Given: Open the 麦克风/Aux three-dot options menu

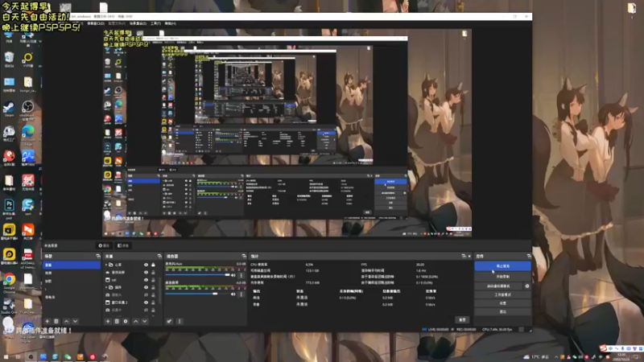Looking at the screenshot, I should [x=242, y=275].
